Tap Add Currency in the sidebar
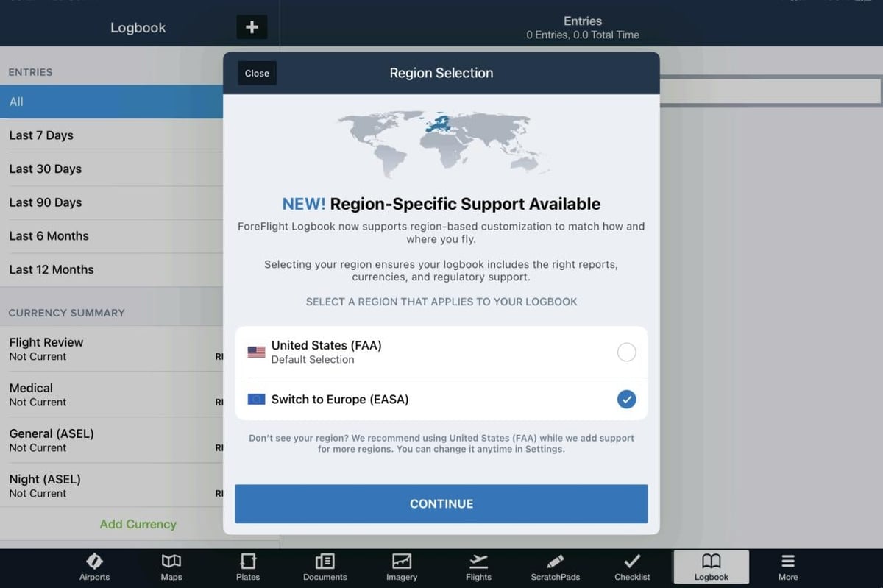This screenshot has height=588, width=883. pyautogui.click(x=137, y=524)
